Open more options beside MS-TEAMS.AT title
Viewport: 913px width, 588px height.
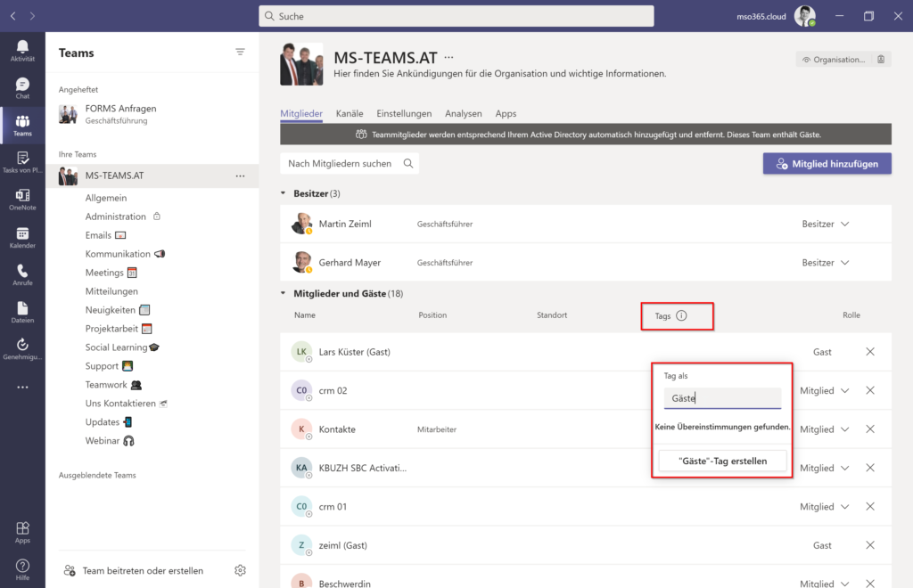[448, 57]
